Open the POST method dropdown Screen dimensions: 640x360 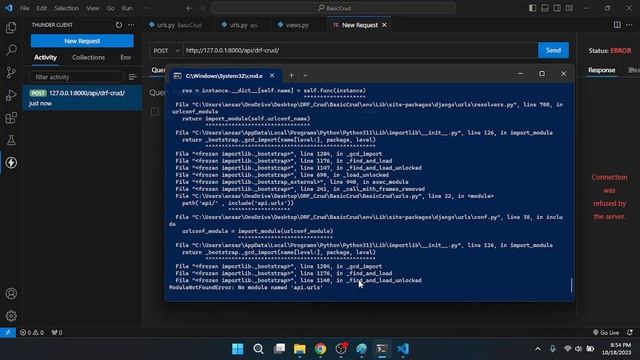click(166, 50)
